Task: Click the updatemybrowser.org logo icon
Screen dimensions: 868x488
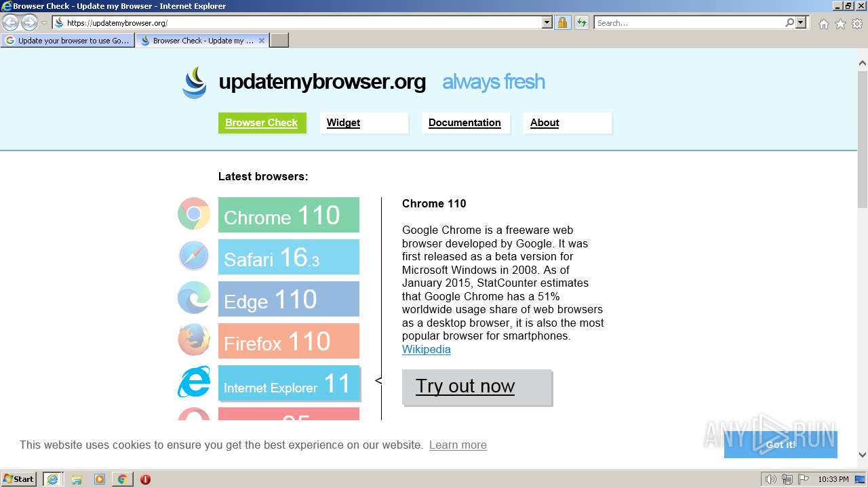Action: coord(195,83)
